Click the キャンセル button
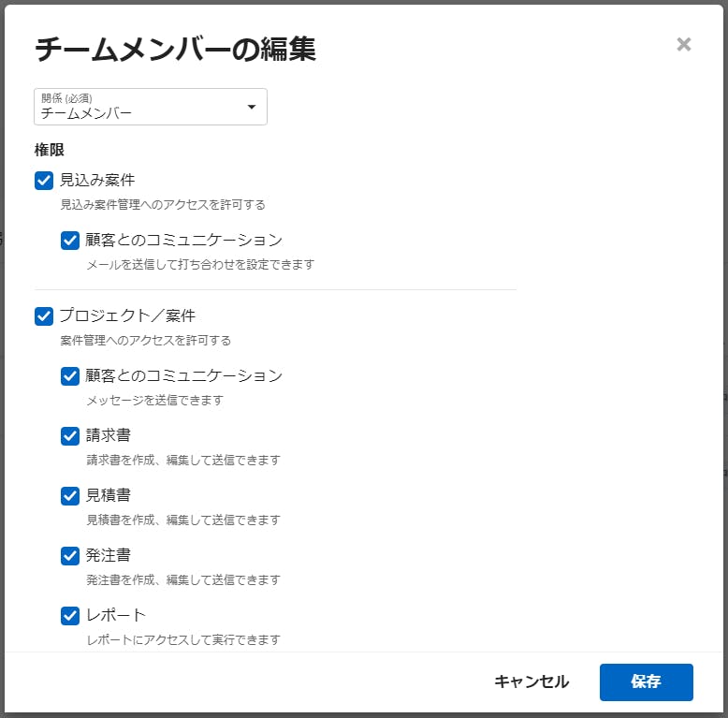 [531, 681]
